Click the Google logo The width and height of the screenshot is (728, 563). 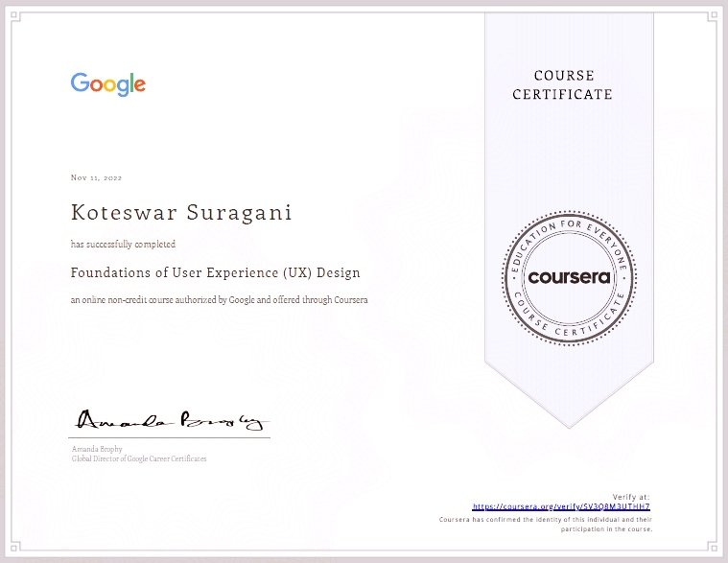(108, 84)
